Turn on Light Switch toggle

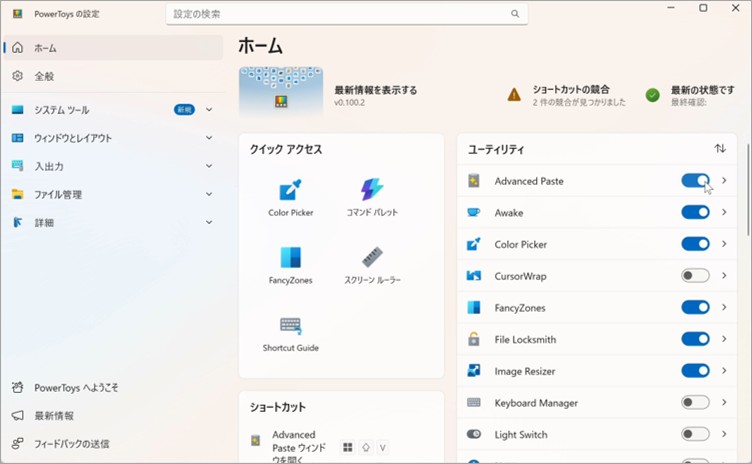pos(695,434)
